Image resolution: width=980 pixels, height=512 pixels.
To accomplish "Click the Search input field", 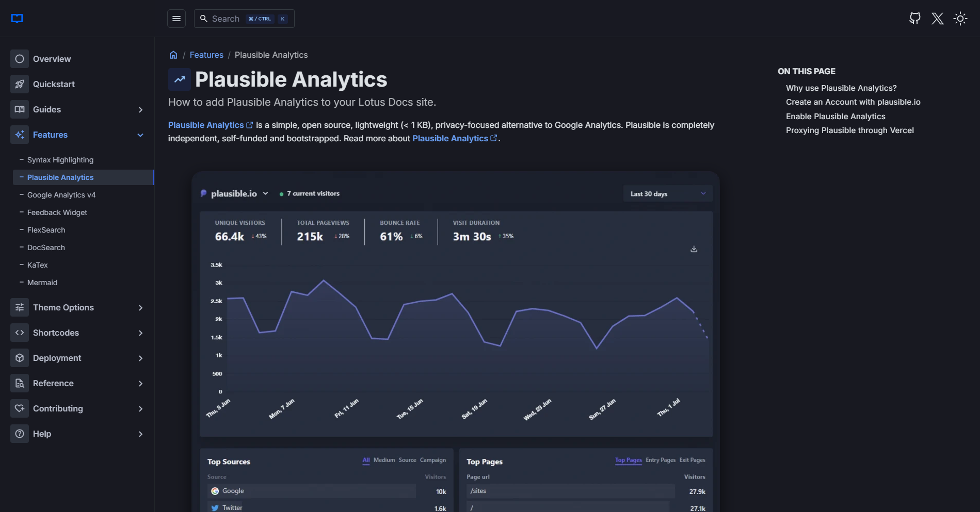I will (244, 19).
